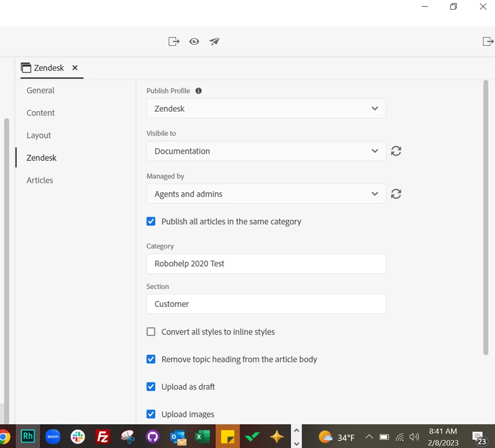The height and width of the screenshot is (448, 495).
Task: Click the Category input field
Action: (266, 264)
